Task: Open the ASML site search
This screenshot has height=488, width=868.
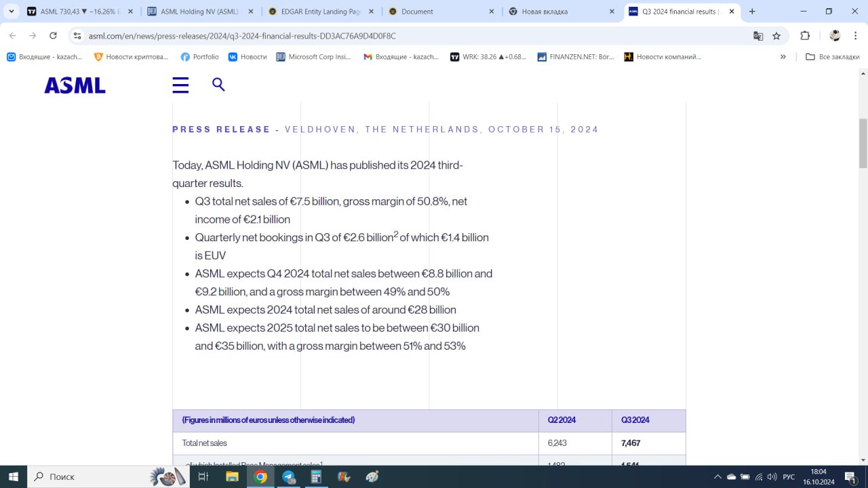Action: point(218,84)
